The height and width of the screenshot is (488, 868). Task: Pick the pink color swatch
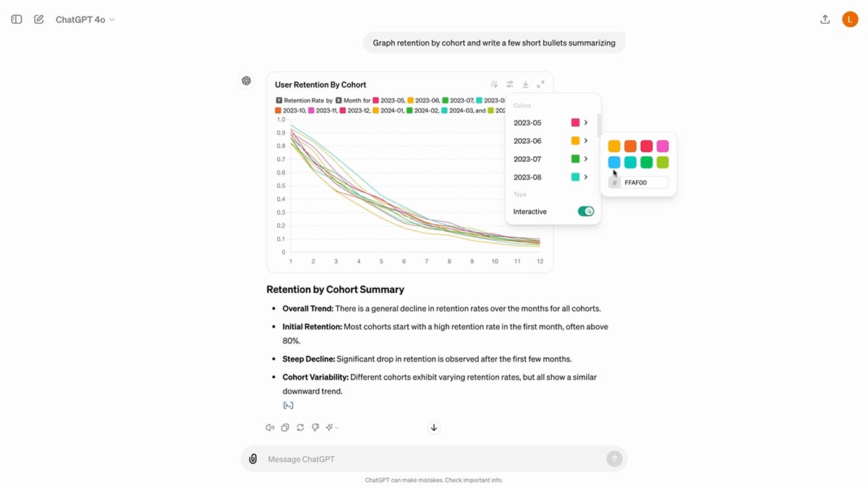(663, 147)
